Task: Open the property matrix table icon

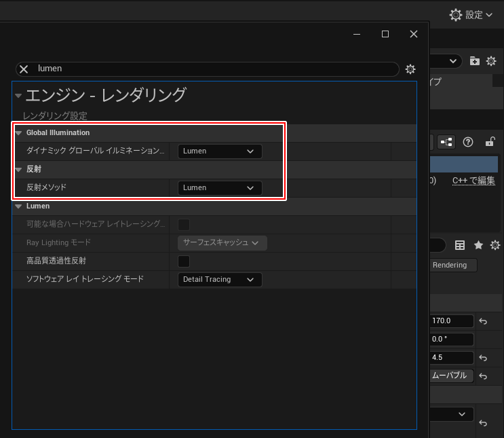Action: 460,245
